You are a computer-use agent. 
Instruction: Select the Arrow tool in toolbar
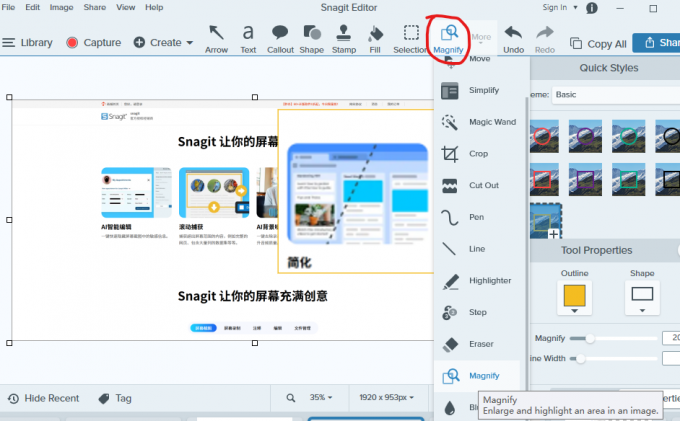(216, 39)
